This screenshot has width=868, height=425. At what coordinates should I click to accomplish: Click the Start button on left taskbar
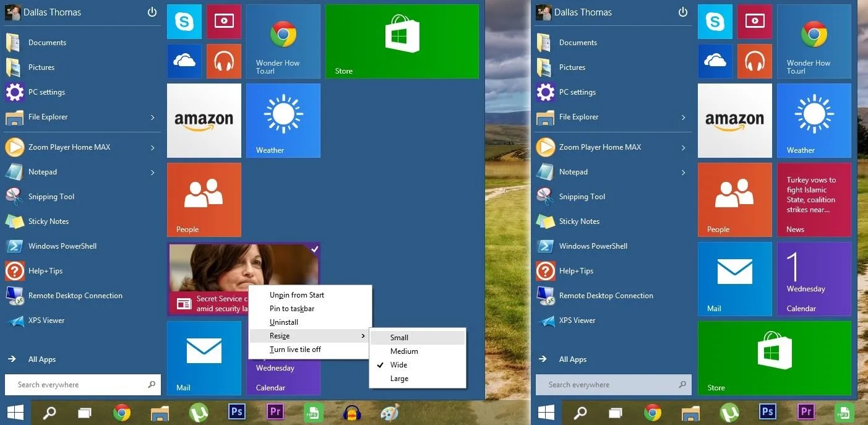click(15, 412)
